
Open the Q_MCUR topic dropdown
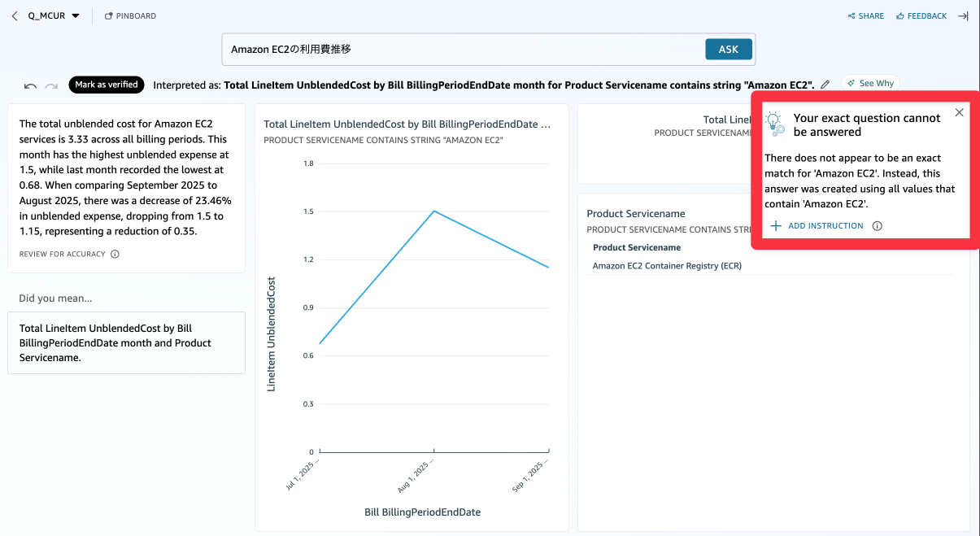point(54,15)
